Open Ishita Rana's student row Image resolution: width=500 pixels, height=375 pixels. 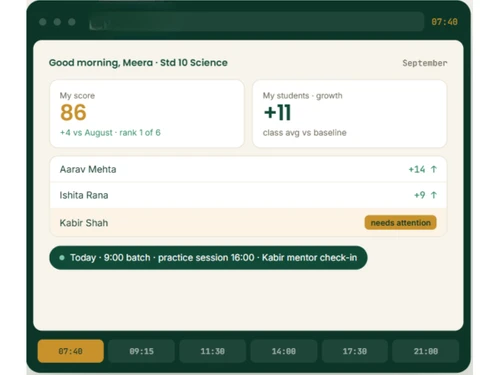(x=248, y=195)
